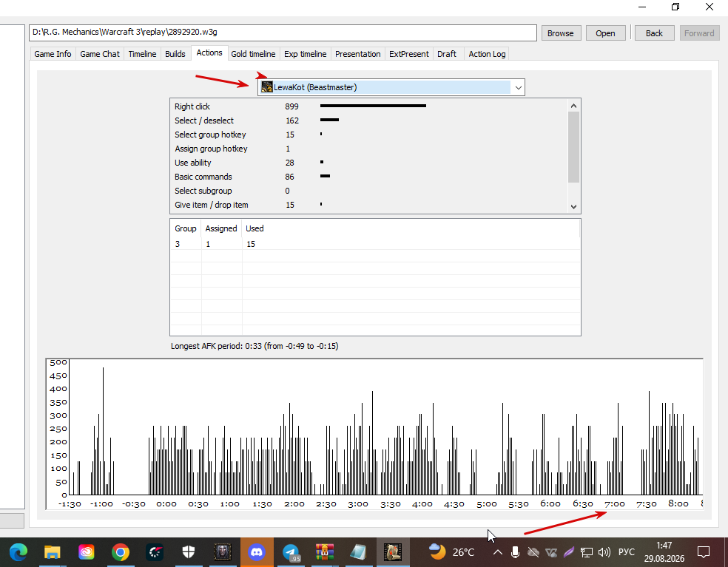This screenshot has height=567, width=728.
Task: Open the notification center icon
Action: coord(704,552)
